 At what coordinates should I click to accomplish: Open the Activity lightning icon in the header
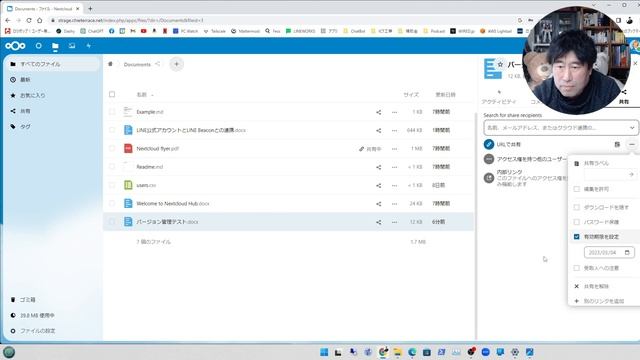click(x=89, y=46)
